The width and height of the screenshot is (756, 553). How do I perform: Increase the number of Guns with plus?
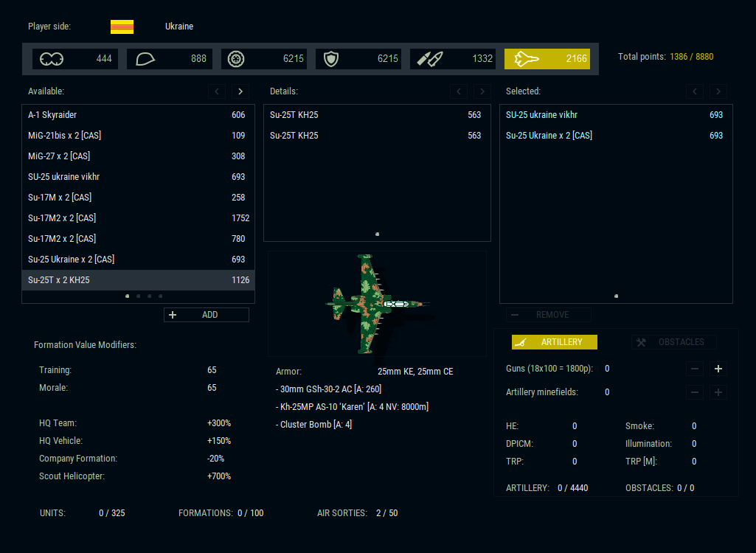pyautogui.click(x=718, y=369)
